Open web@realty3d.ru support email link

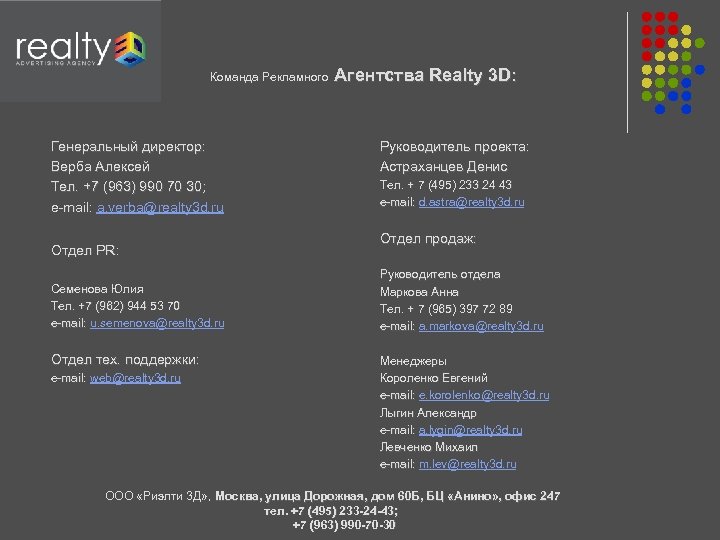pyautogui.click(x=135, y=378)
